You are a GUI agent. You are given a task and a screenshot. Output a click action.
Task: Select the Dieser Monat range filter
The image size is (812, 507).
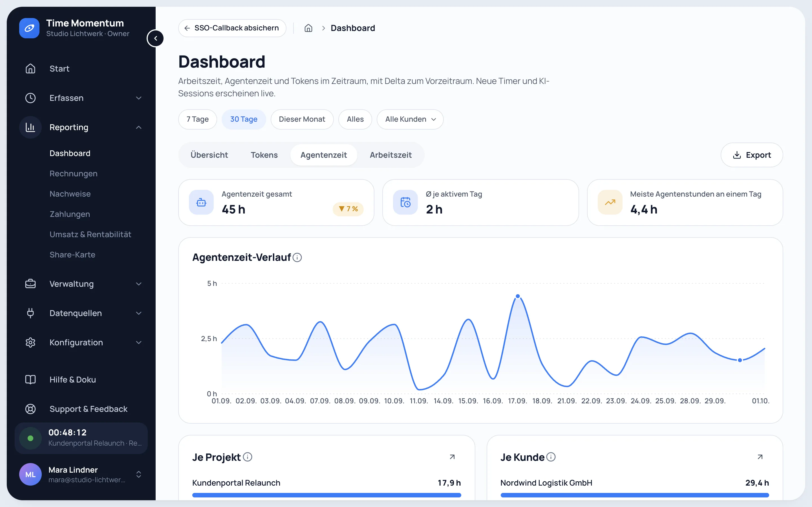[302, 119]
